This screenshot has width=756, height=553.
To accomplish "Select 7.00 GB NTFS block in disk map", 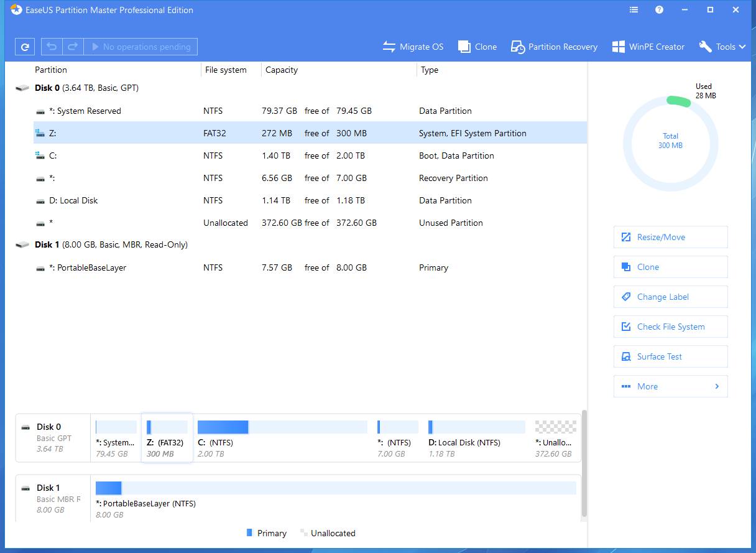I will pos(398,438).
